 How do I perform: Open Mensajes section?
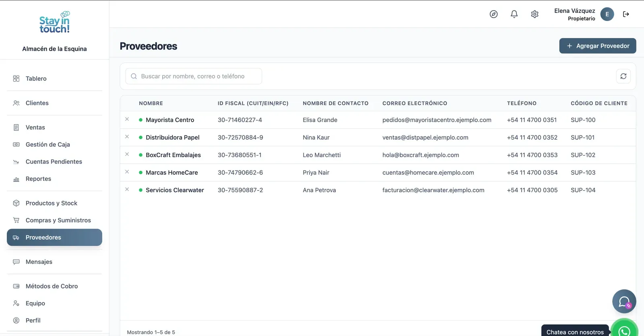(54, 262)
